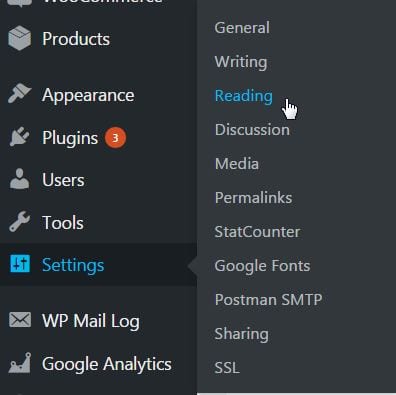This screenshot has width=396, height=395.
Task: Open Media settings from the submenu
Action: click(x=237, y=164)
